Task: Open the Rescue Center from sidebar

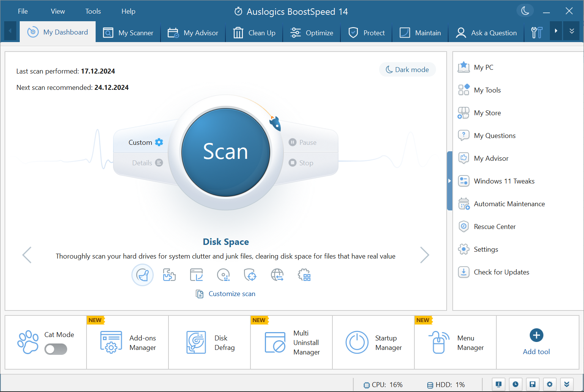Action: [494, 227]
